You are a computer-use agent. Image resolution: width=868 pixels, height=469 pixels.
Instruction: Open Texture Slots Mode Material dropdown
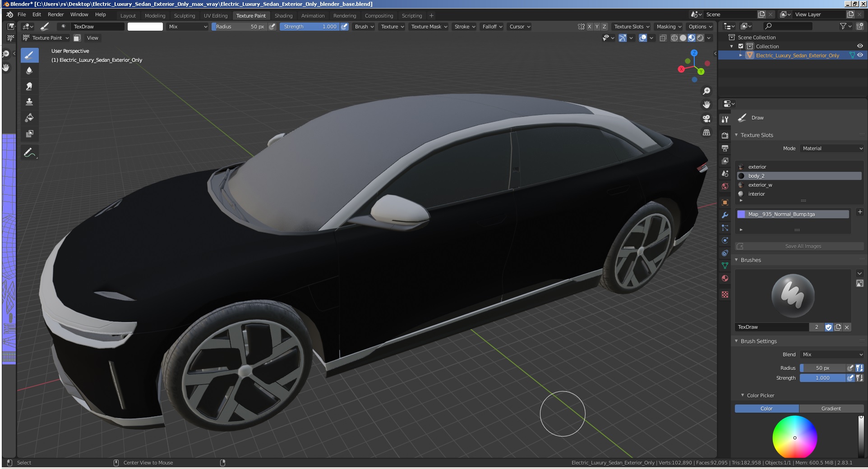click(x=832, y=148)
